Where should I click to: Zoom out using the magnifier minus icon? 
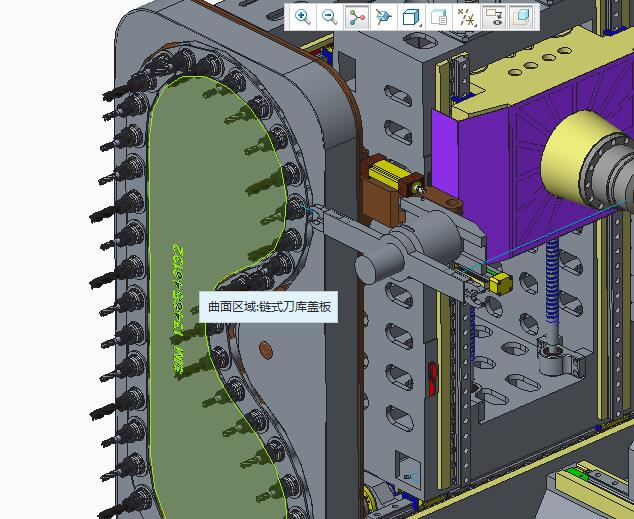(x=330, y=17)
